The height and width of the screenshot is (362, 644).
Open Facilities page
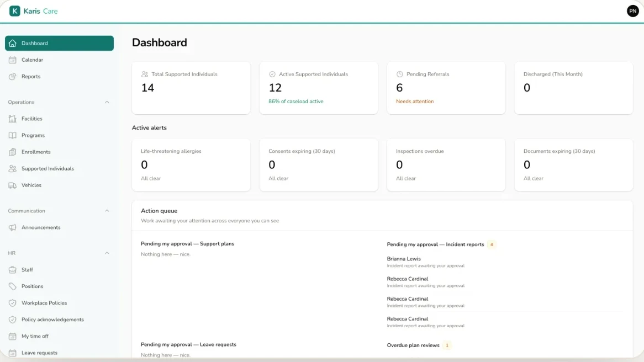59,119
